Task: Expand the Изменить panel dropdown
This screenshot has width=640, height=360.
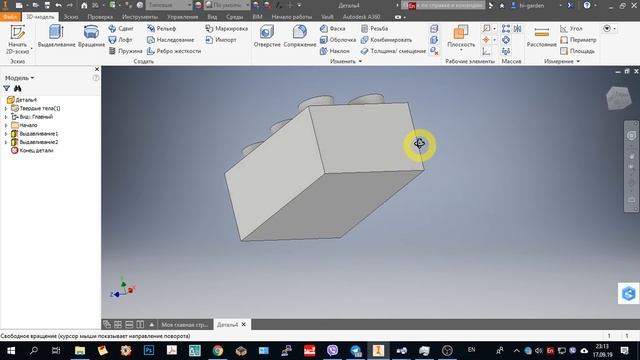Action: [346, 61]
